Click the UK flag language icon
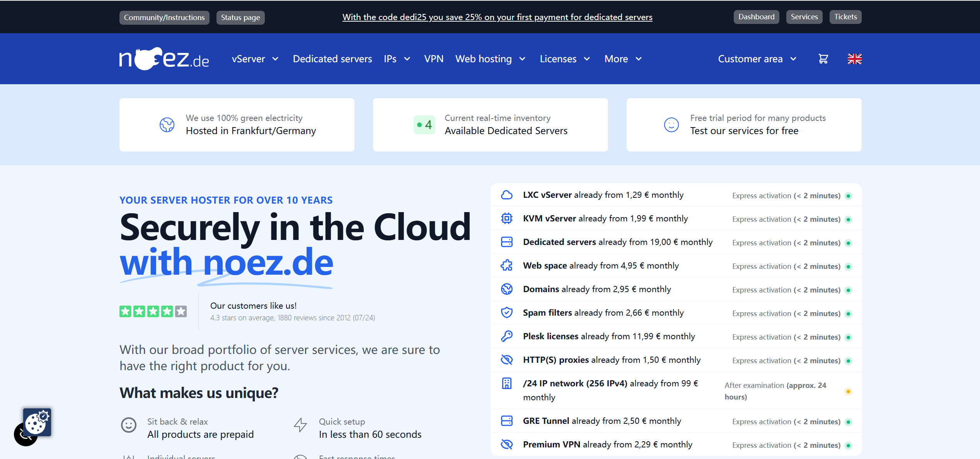 pos(854,59)
